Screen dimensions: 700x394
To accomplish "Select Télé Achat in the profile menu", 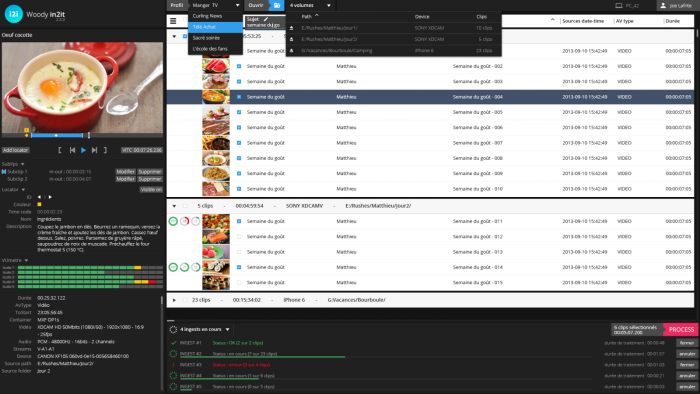I will click(x=215, y=27).
